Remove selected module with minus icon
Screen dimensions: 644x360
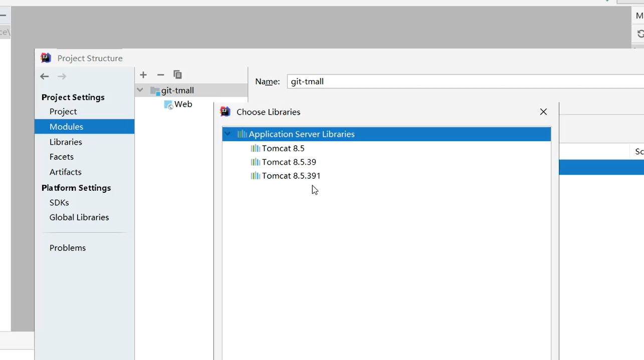(x=160, y=75)
